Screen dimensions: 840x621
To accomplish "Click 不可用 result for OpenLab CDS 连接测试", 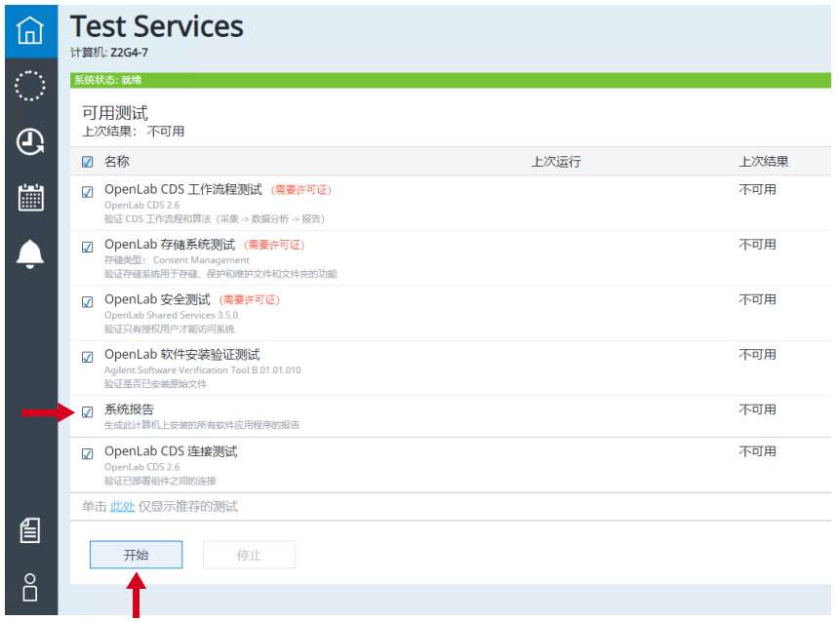I will (x=757, y=451).
